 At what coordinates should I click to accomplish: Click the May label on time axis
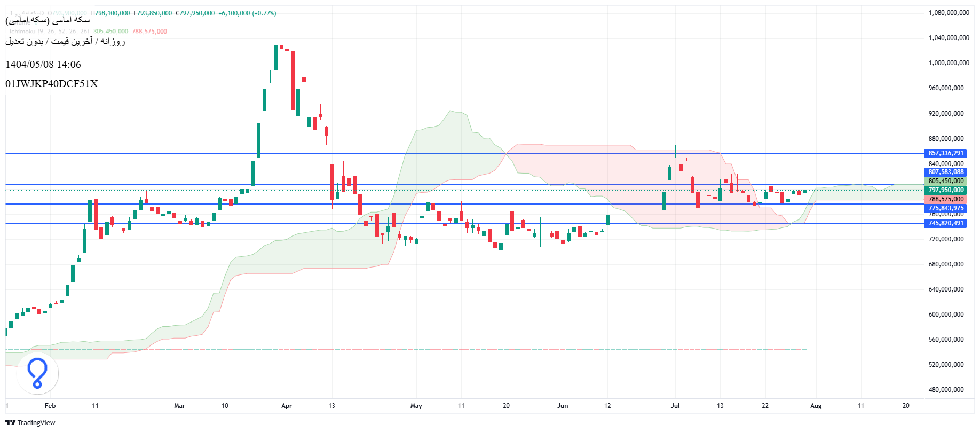(x=416, y=406)
